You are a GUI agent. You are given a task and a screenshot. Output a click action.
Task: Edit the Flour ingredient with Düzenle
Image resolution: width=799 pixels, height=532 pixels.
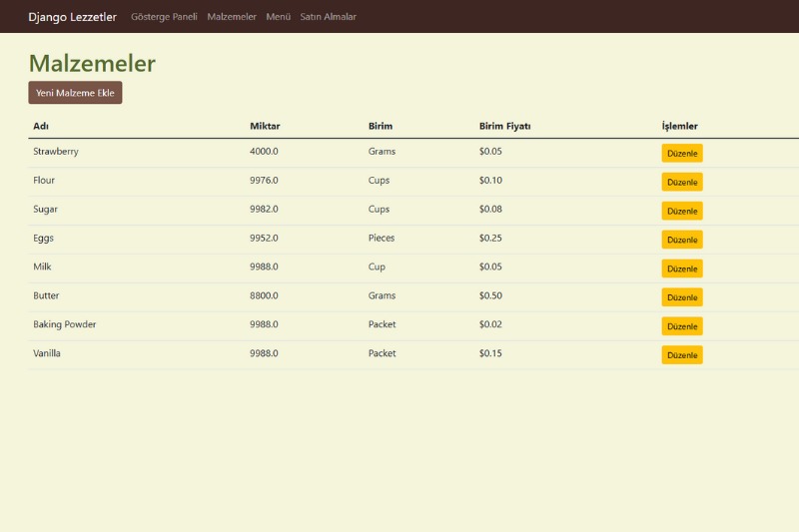[x=681, y=182]
